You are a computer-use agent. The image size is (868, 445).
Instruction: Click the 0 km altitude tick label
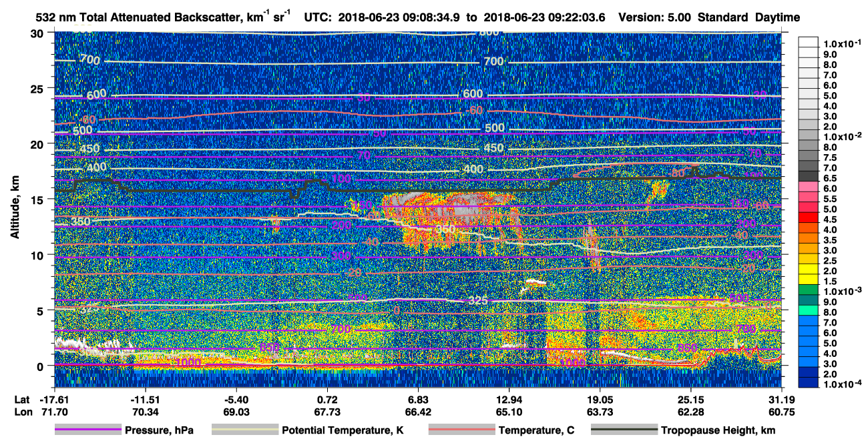tap(41, 365)
